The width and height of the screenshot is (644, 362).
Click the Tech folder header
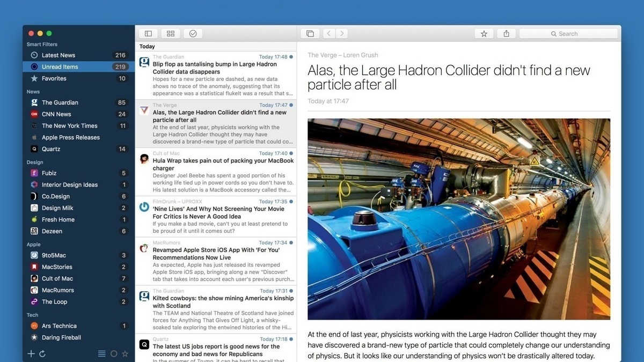pos(32,315)
